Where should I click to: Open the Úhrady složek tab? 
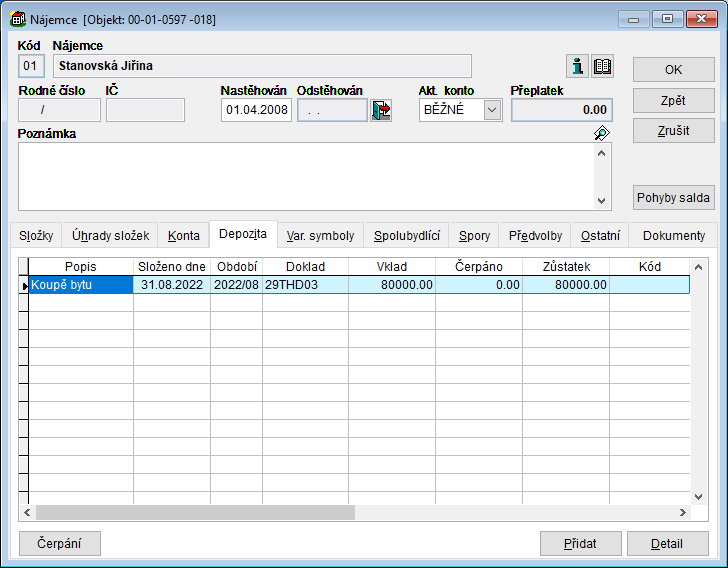[x=110, y=236]
